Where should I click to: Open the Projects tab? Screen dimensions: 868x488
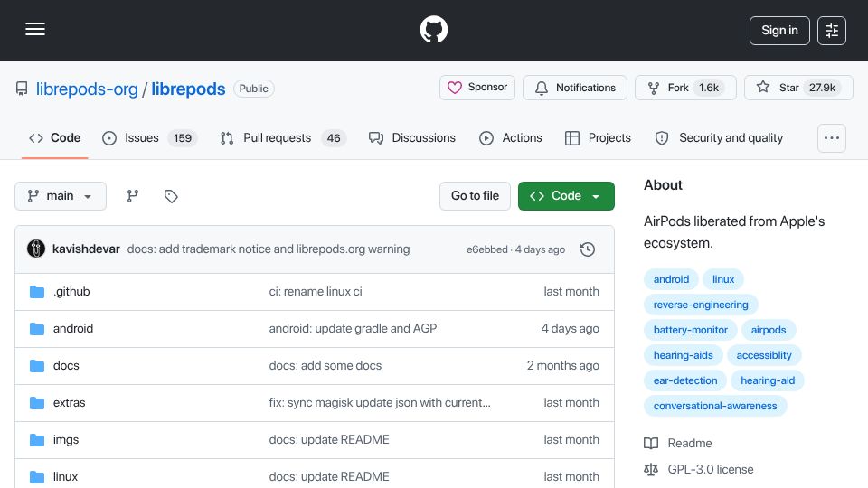[x=598, y=137]
